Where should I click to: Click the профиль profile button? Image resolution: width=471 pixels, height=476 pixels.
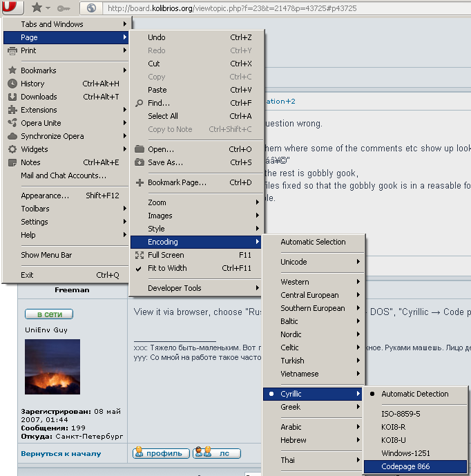(x=161, y=453)
